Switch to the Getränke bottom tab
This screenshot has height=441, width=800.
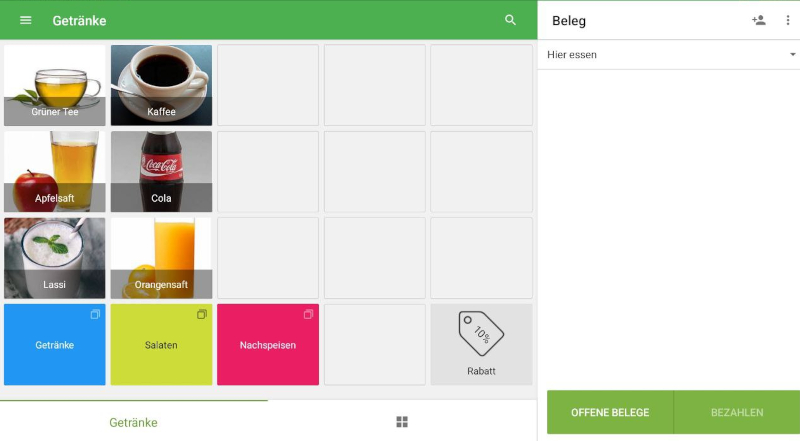134,422
